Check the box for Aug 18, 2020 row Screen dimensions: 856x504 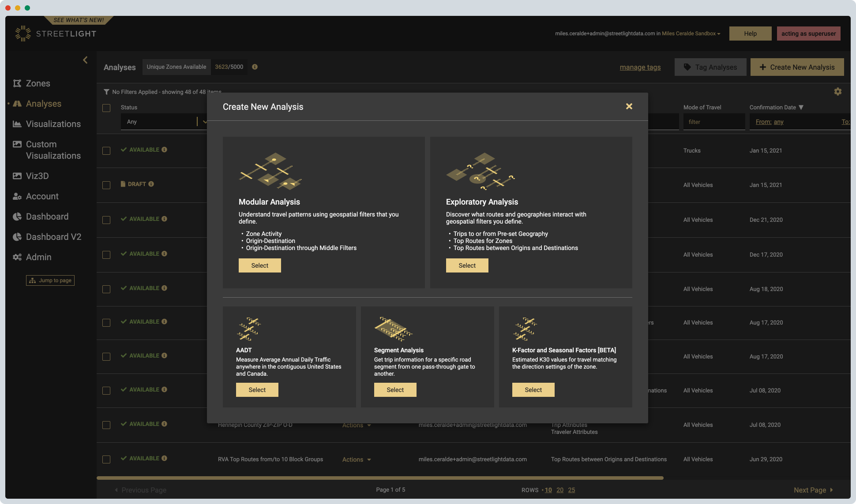pyautogui.click(x=106, y=289)
